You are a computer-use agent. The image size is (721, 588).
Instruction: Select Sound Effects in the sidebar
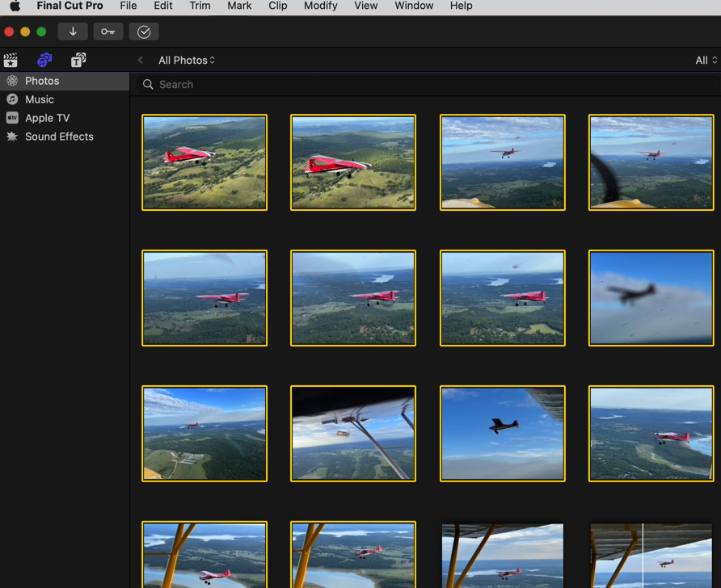coord(65,136)
